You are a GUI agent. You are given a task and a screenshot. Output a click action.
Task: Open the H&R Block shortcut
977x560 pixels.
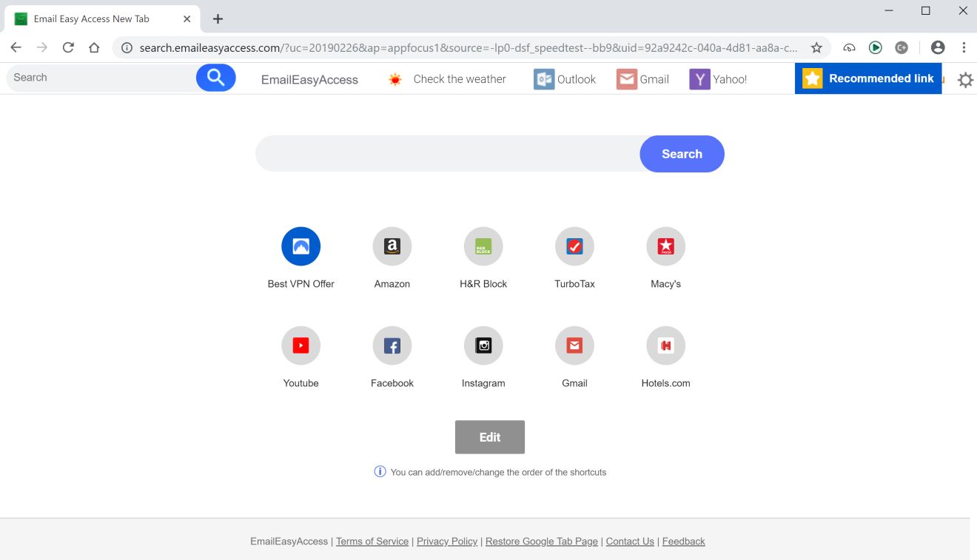tap(483, 246)
